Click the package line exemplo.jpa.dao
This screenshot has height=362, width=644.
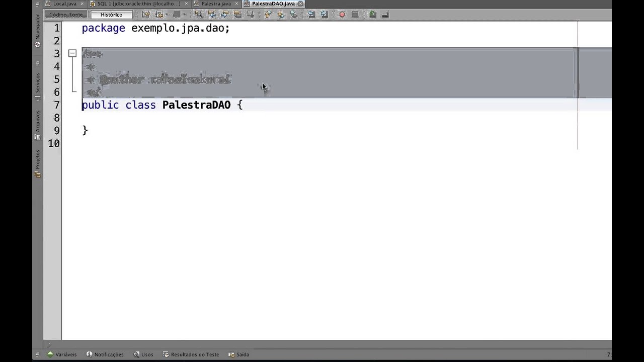[155, 28]
